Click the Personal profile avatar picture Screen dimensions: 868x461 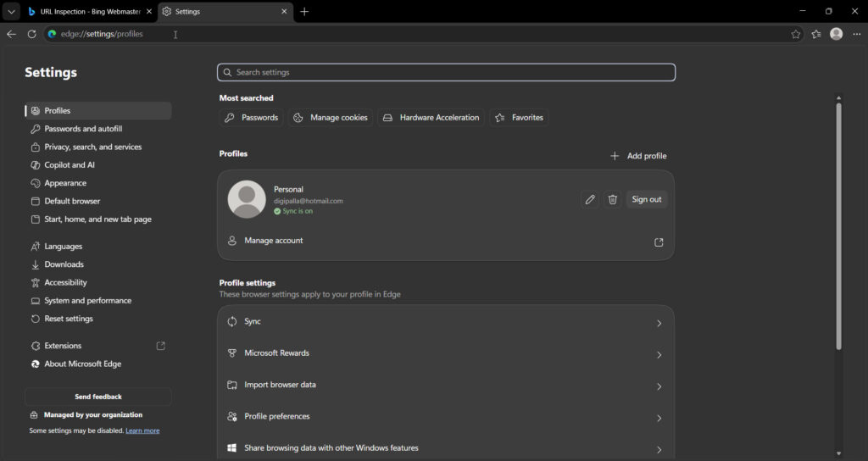tap(247, 199)
